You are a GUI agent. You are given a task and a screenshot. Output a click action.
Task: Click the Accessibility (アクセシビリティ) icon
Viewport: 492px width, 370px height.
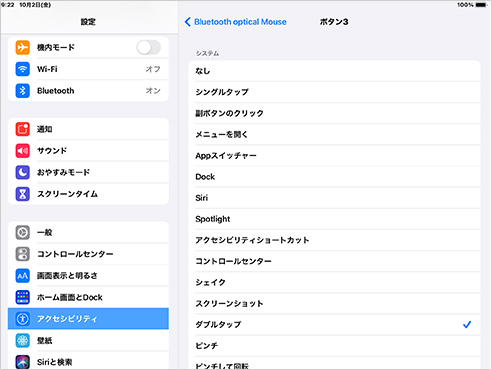(23, 319)
